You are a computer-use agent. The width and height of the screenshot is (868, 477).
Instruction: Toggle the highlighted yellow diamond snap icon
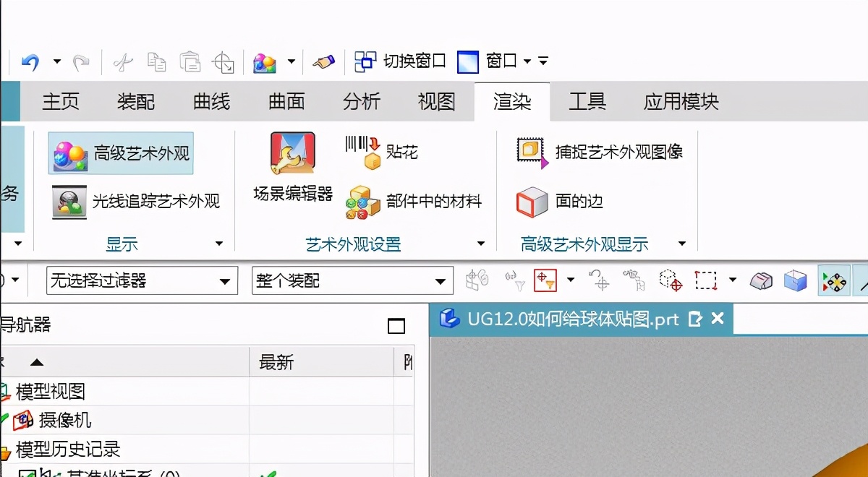click(834, 280)
